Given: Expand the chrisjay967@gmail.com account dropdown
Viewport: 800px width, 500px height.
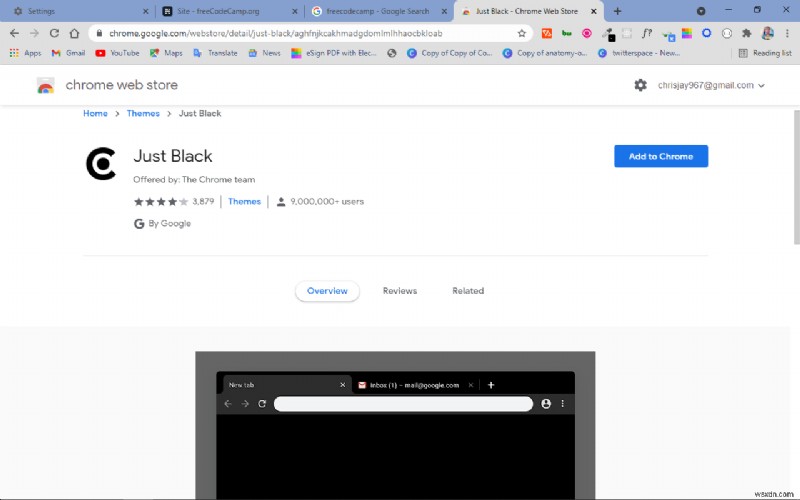Looking at the screenshot, I should (x=711, y=85).
